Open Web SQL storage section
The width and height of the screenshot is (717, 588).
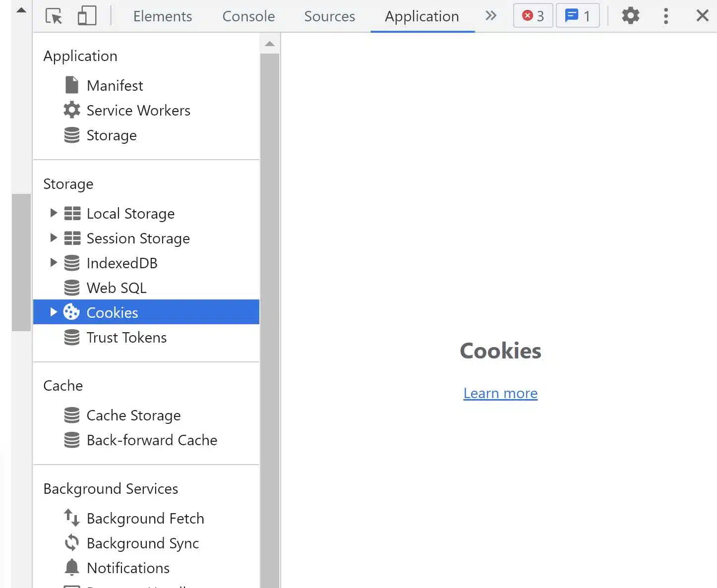[116, 288]
